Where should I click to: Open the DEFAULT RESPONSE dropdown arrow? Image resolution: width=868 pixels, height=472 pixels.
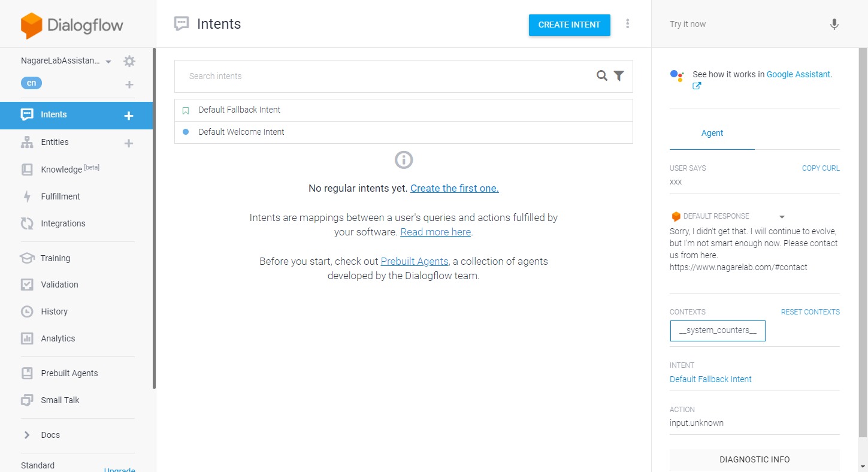point(782,217)
